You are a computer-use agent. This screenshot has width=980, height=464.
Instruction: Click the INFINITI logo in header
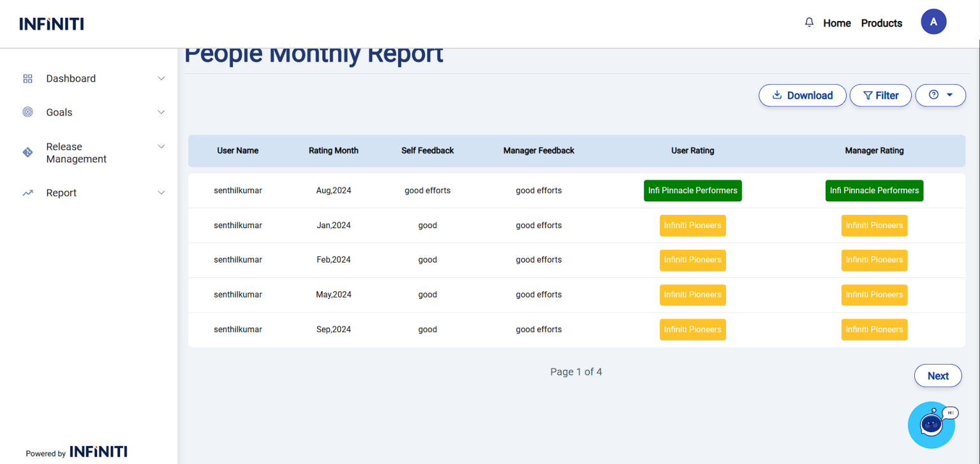(52, 24)
